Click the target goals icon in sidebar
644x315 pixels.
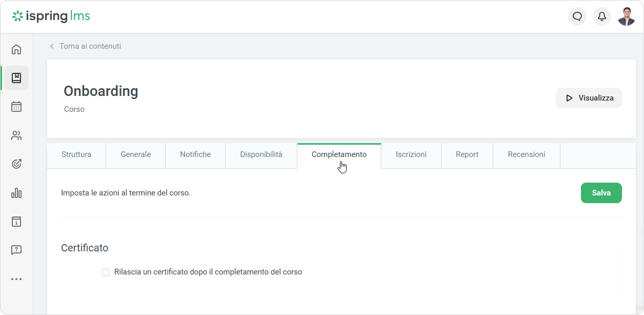pos(16,164)
